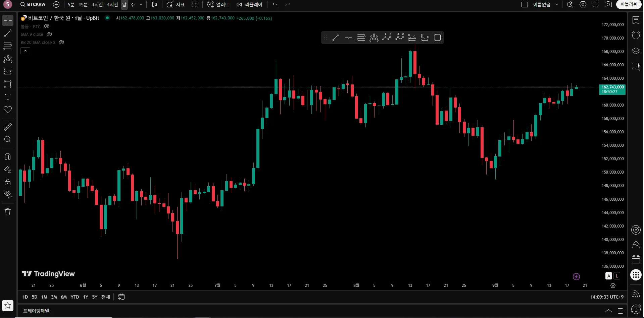
Task: Open the object tree layers panel
Action: tap(636, 51)
